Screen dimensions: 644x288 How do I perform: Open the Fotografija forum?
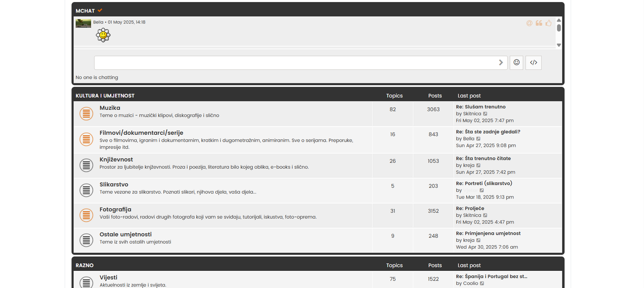pyautogui.click(x=115, y=209)
